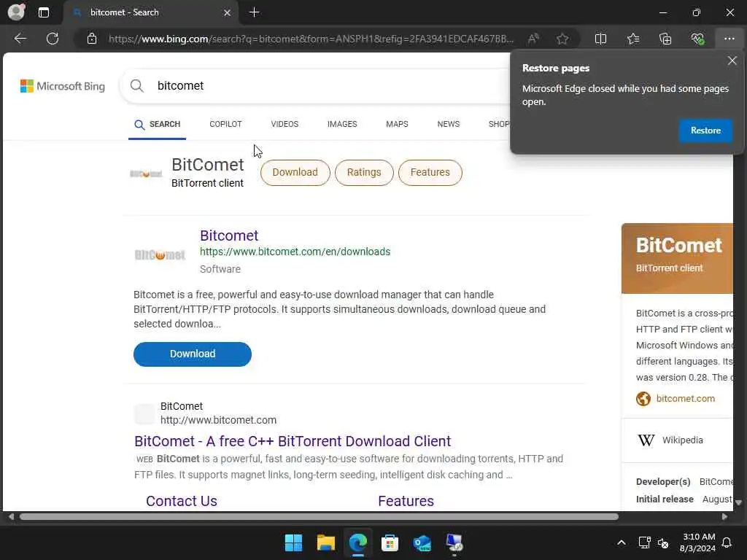The image size is (747, 560).
Task: Switch to the VIDEOS tab
Action: click(285, 124)
